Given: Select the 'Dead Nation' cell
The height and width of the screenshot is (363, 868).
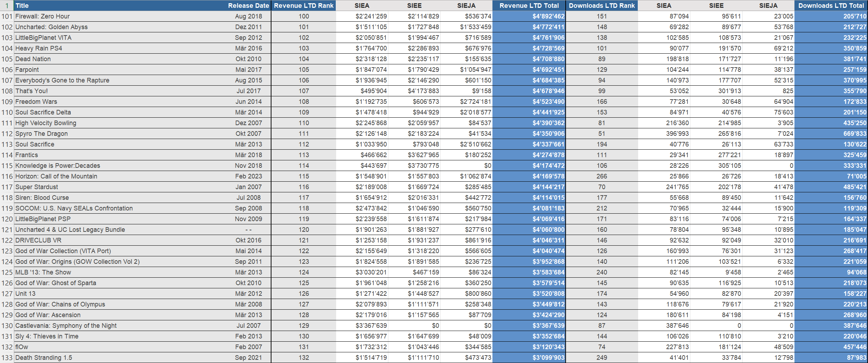Looking at the screenshot, I should tap(120, 59).
